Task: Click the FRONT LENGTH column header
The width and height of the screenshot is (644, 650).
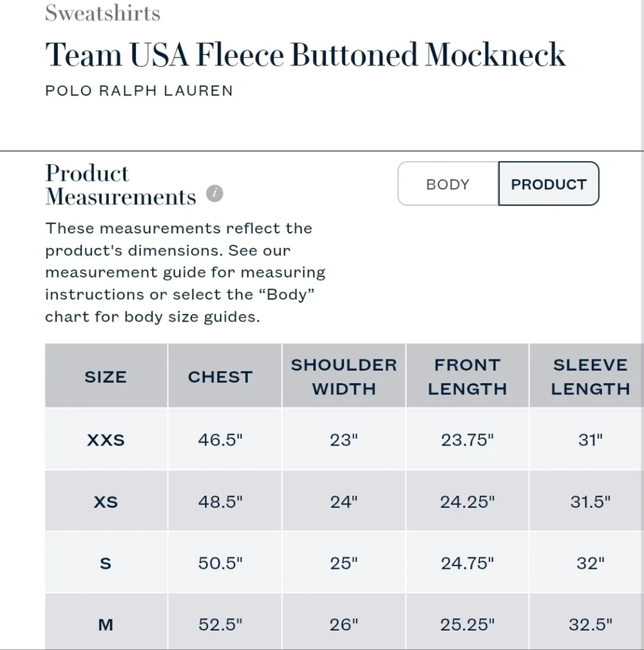Action: (468, 376)
